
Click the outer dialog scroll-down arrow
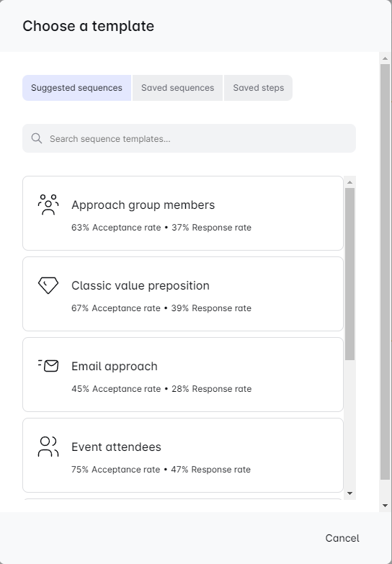[x=385, y=506]
